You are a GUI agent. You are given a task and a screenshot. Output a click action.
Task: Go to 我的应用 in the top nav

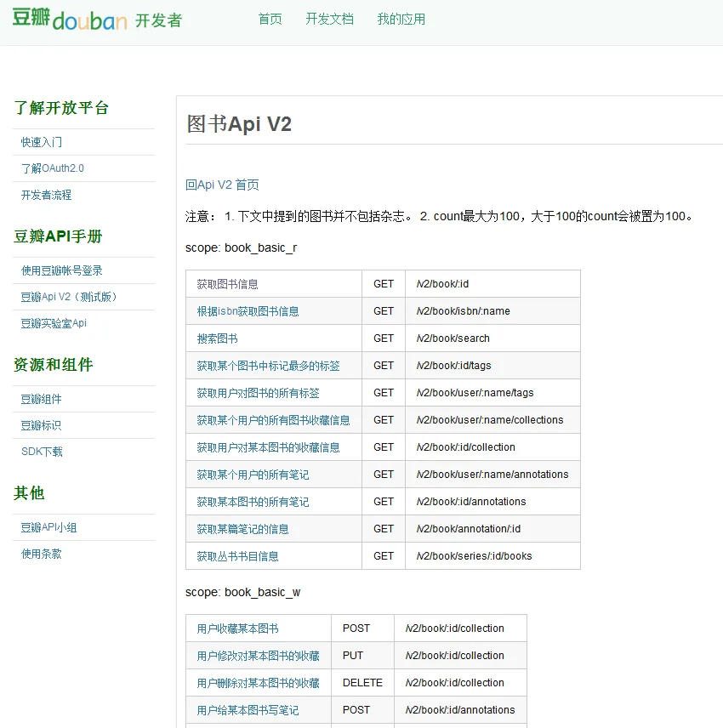click(x=401, y=19)
